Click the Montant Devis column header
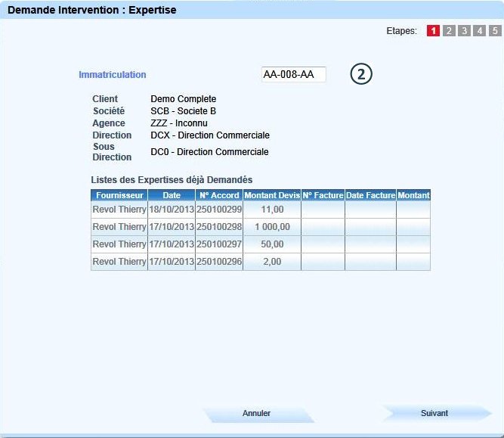Screen dimensions: 504x438 (x=272, y=195)
